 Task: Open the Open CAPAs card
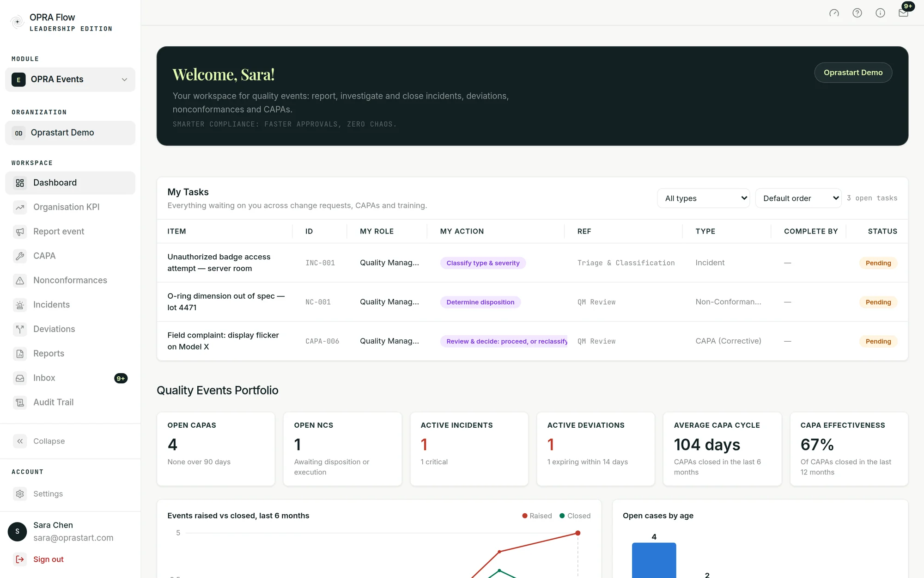coord(216,449)
